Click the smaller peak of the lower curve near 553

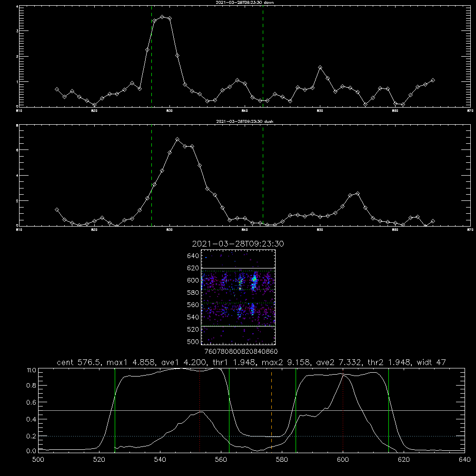pyautogui.click(x=200, y=412)
